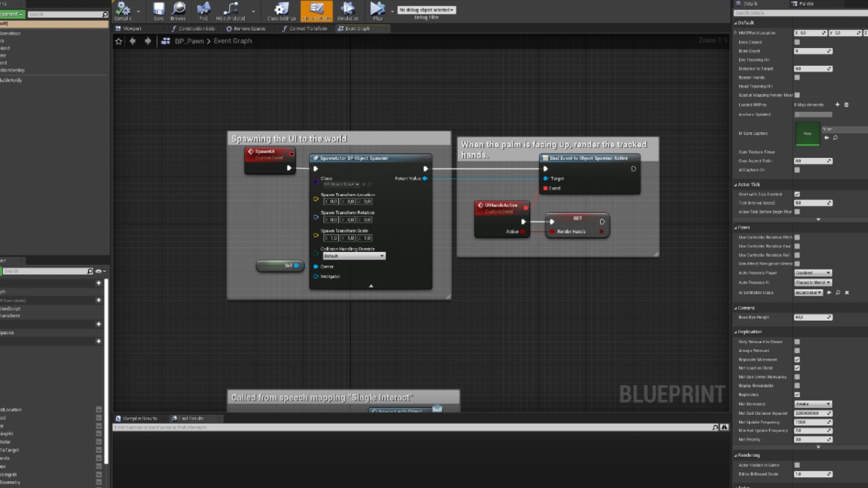868x488 pixels.
Task: Uncheck Start with Tick Enabled
Action: [797, 194]
